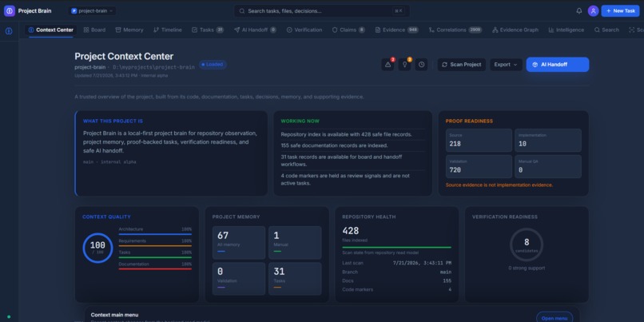Switch to the Intelligence tab
The width and height of the screenshot is (644, 322).
(566, 30)
